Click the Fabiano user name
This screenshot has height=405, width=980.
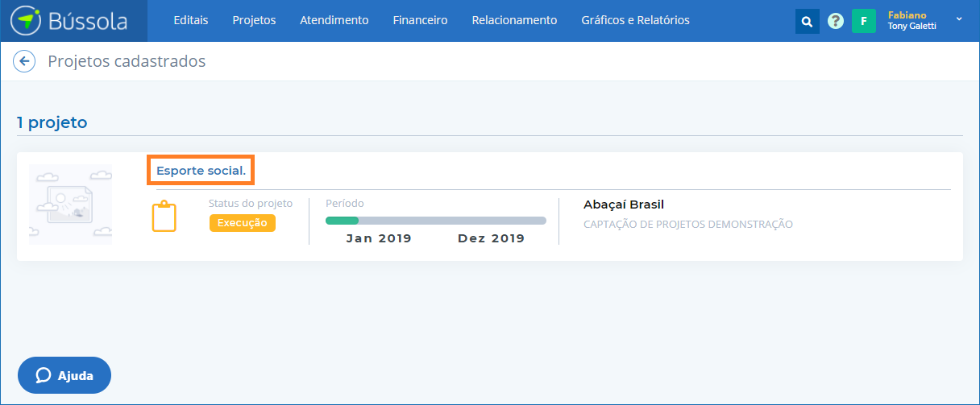(907, 15)
